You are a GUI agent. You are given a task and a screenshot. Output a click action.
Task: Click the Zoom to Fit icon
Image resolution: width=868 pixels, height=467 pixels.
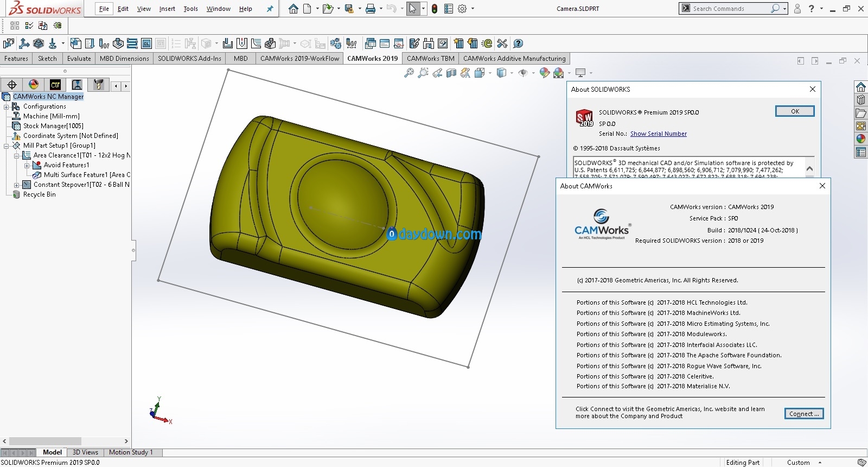point(409,73)
